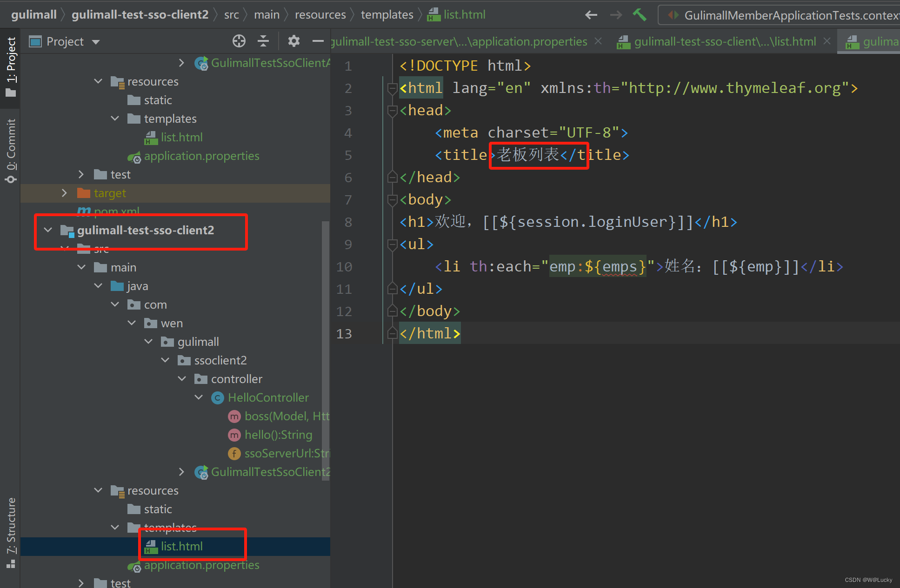The height and width of the screenshot is (588, 900).
Task: Expand the target folder
Action: pyautogui.click(x=65, y=193)
